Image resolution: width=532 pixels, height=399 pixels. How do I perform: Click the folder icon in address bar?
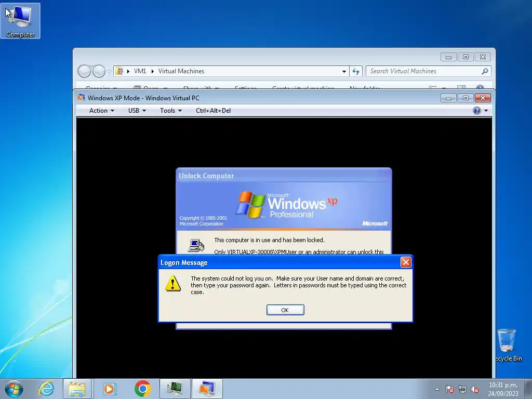point(119,71)
